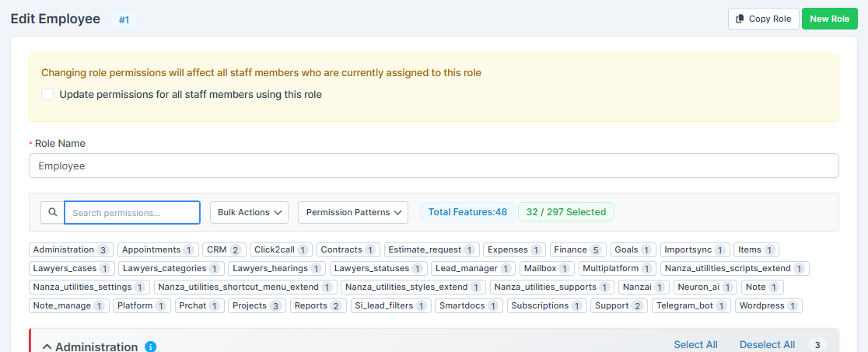The image size is (868, 352).
Task: Open the Permission Patterns dropdown
Action: [x=353, y=212]
